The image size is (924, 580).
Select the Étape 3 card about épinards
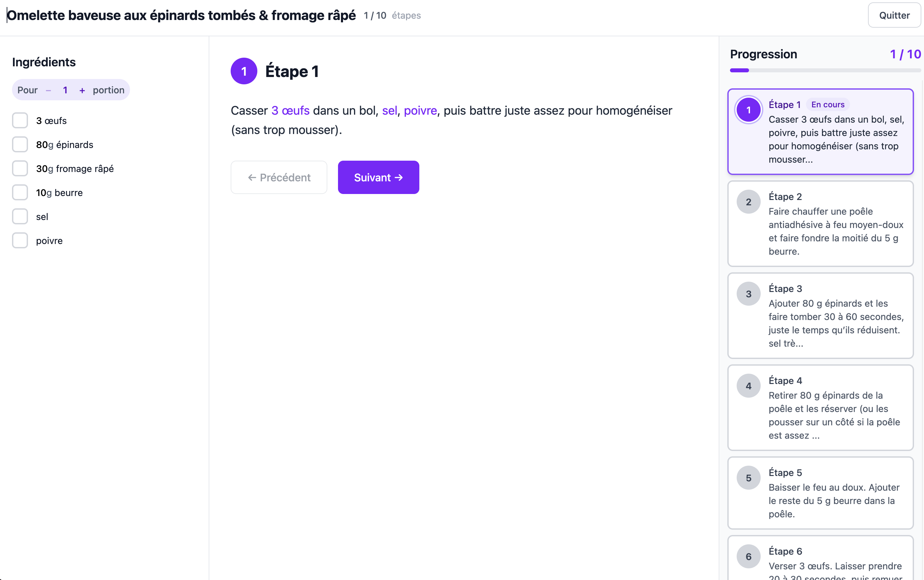[820, 316]
